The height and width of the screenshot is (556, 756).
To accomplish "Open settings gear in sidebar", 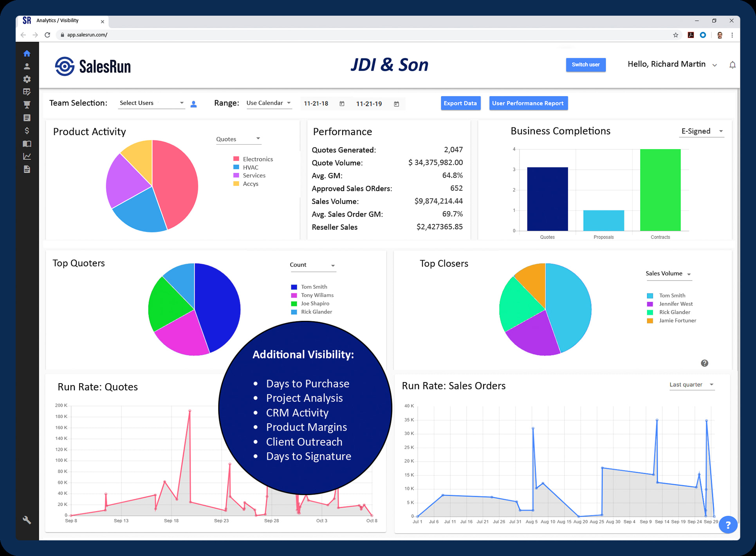I will [27, 79].
